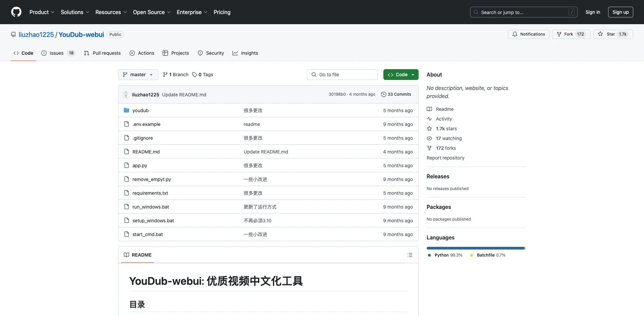The image size is (644, 316).
Task: Click the Fork button
Action: click(x=571, y=34)
